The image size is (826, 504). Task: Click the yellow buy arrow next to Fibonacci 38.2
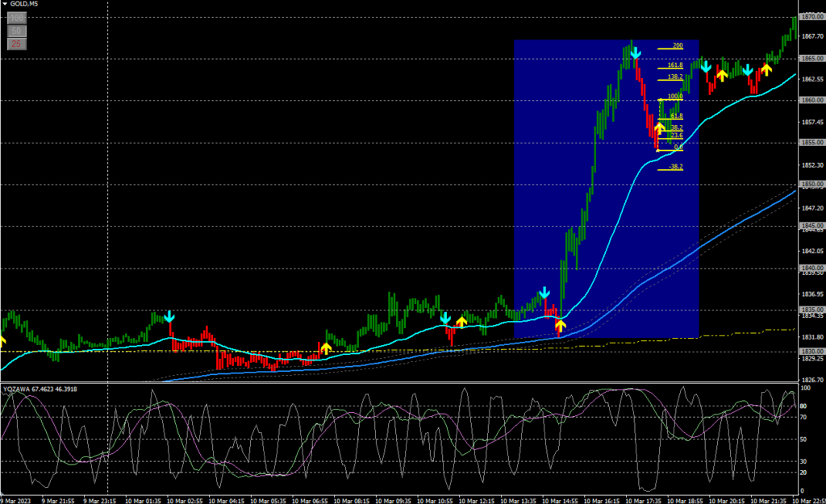tap(660, 128)
